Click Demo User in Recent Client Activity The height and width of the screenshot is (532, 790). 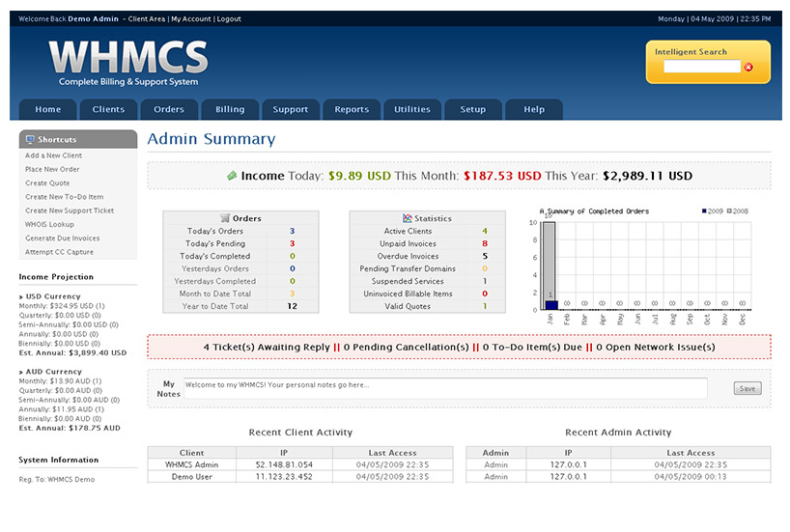click(x=192, y=477)
